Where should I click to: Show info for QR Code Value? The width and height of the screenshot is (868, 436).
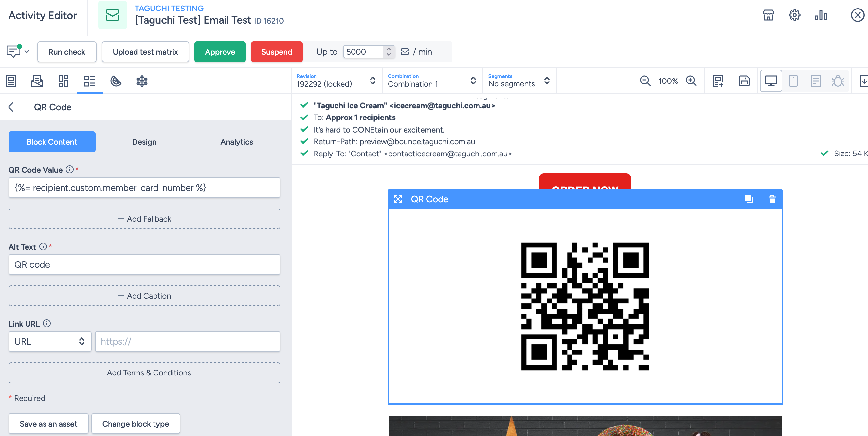coord(69,169)
